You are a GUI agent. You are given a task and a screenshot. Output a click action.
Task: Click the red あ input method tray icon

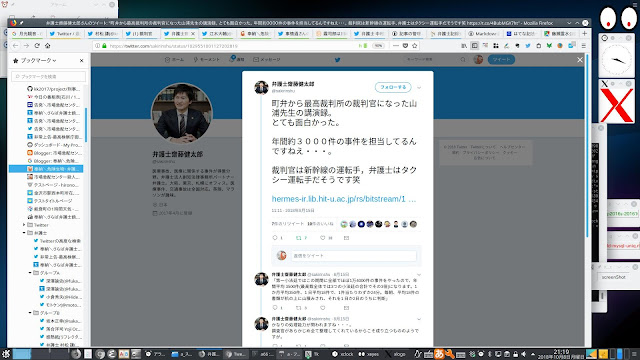coord(439,354)
